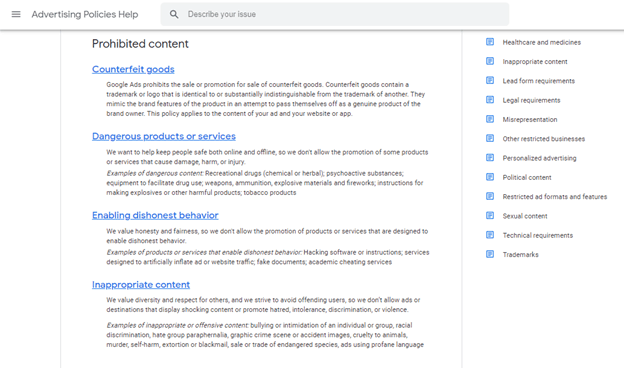
Task: Click the 'Prohibited content' section heading
Action: click(140, 44)
